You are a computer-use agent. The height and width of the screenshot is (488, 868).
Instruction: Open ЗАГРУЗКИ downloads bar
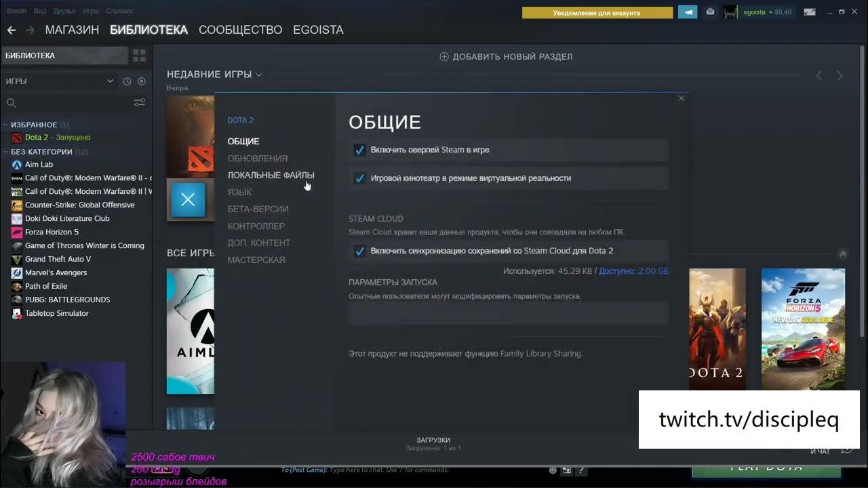(x=433, y=444)
